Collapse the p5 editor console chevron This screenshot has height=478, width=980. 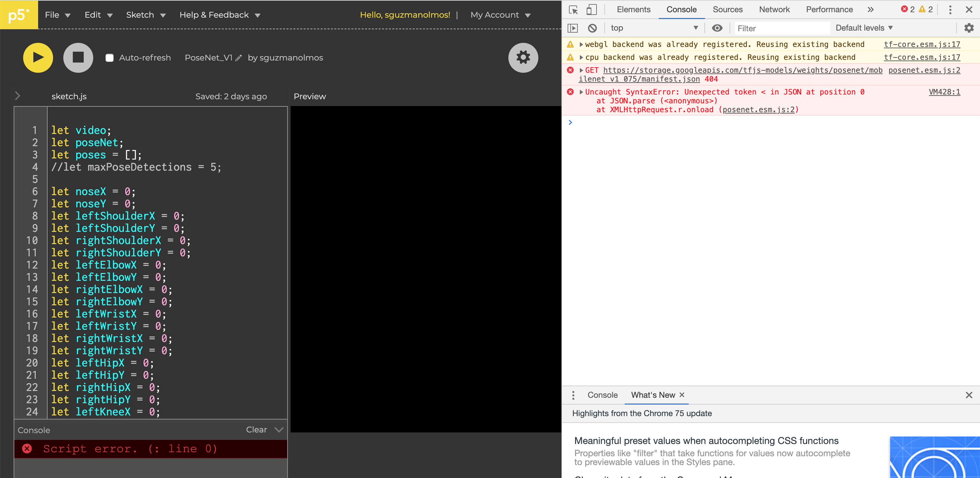(279, 430)
